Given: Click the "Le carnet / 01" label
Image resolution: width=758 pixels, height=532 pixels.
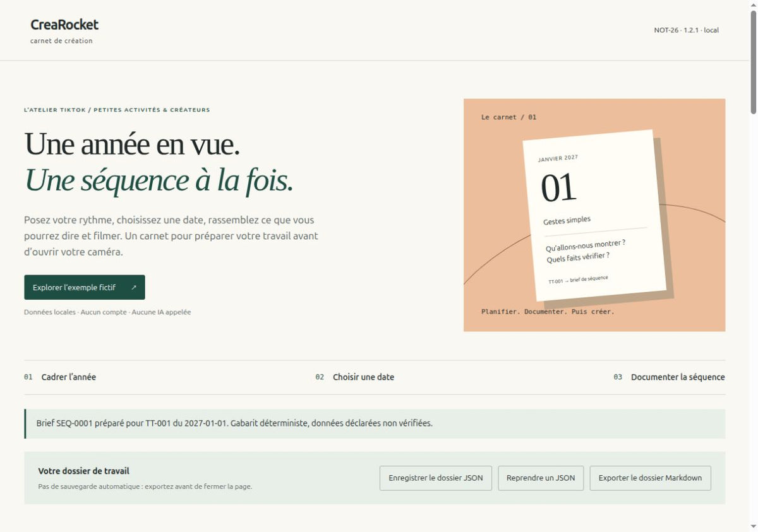Looking at the screenshot, I should click(x=509, y=117).
